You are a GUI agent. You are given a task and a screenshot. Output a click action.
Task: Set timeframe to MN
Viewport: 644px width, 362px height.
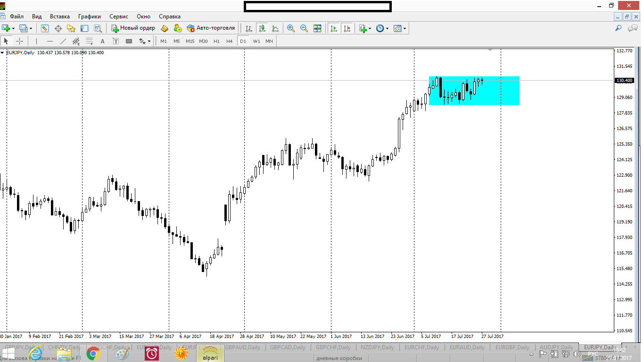pyautogui.click(x=269, y=41)
